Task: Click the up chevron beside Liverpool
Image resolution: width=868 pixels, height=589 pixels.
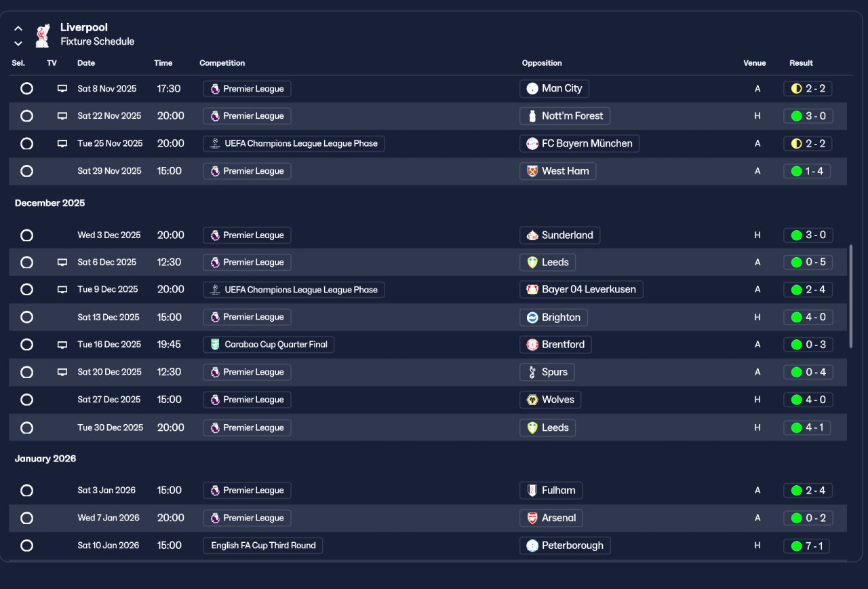Action: (18, 28)
